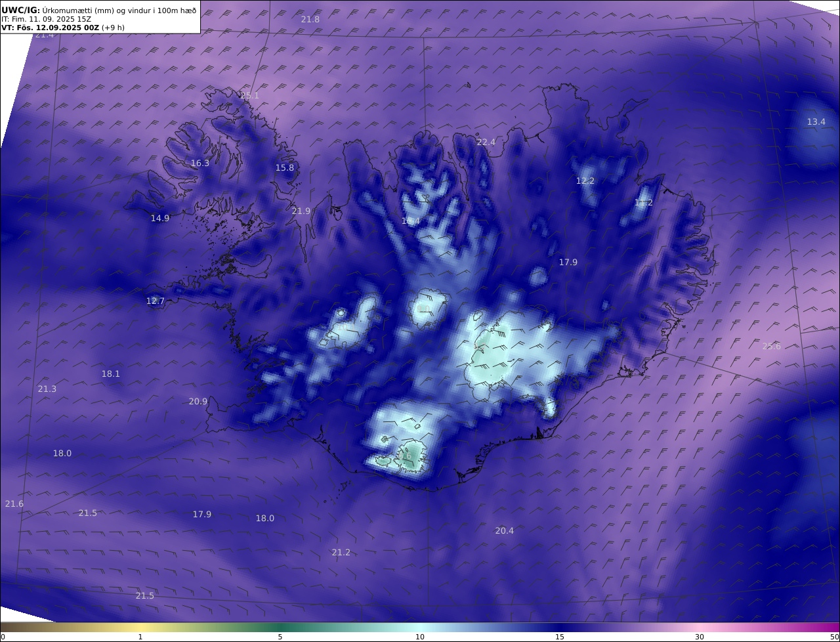The image size is (840, 642).
Task: Click the color scale tick labeled 5
Action: pos(280,637)
